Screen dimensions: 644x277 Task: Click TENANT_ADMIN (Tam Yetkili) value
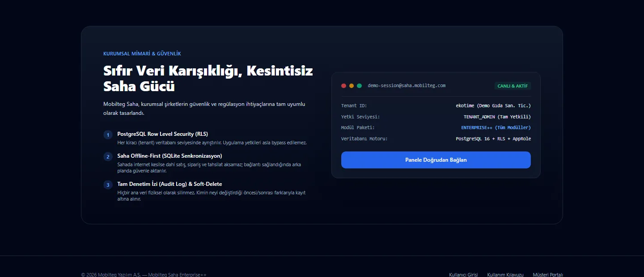coord(497,117)
